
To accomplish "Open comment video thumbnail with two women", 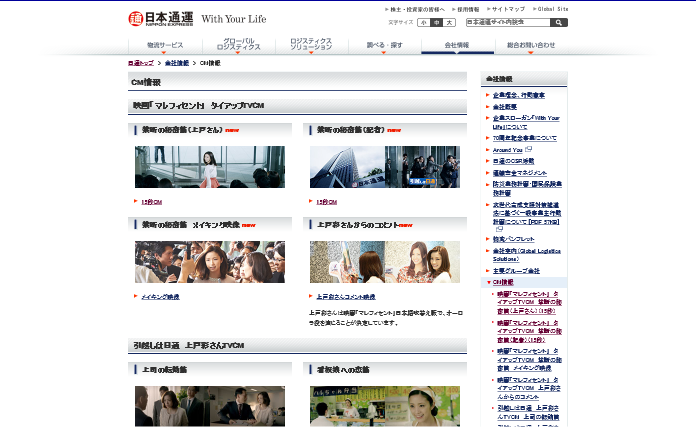I will pos(385,262).
